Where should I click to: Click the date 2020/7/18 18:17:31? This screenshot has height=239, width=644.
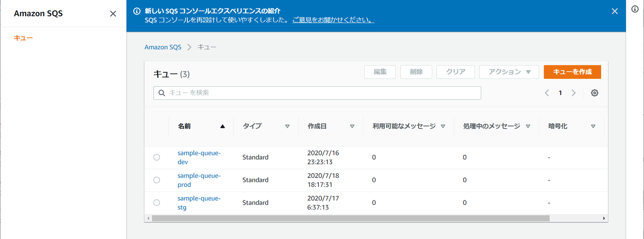(323, 180)
